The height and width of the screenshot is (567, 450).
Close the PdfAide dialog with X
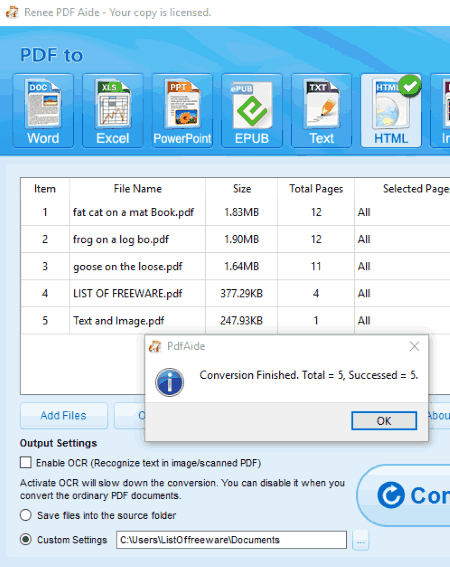click(414, 346)
